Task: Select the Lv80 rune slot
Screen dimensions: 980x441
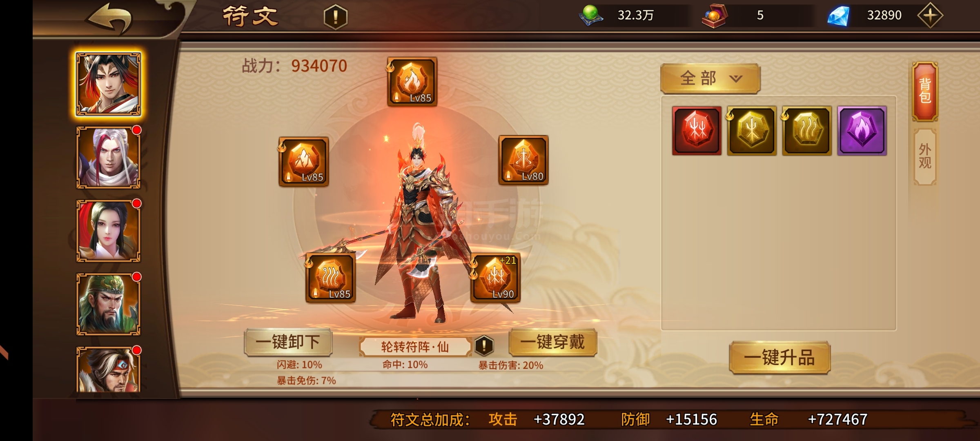Action: [523, 160]
